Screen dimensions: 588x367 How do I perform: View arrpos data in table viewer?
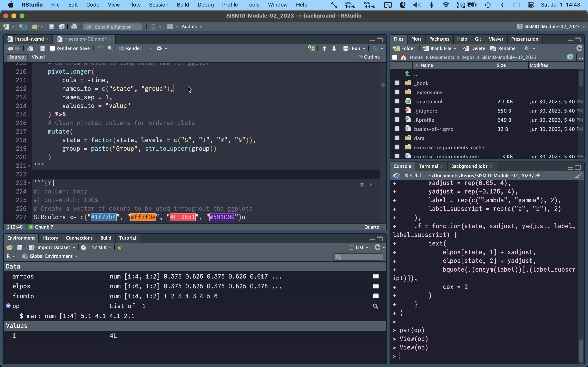(x=376, y=276)
